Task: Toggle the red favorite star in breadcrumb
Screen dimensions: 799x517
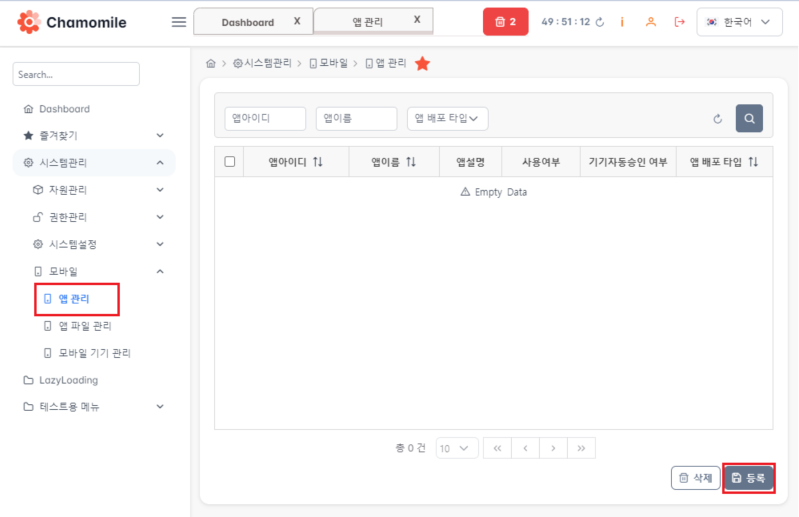Action: [422, 64]
